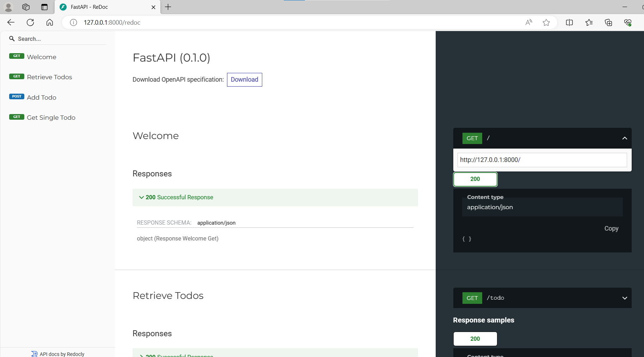
Task: Open the read aloud feature
Action: point(529,23)
